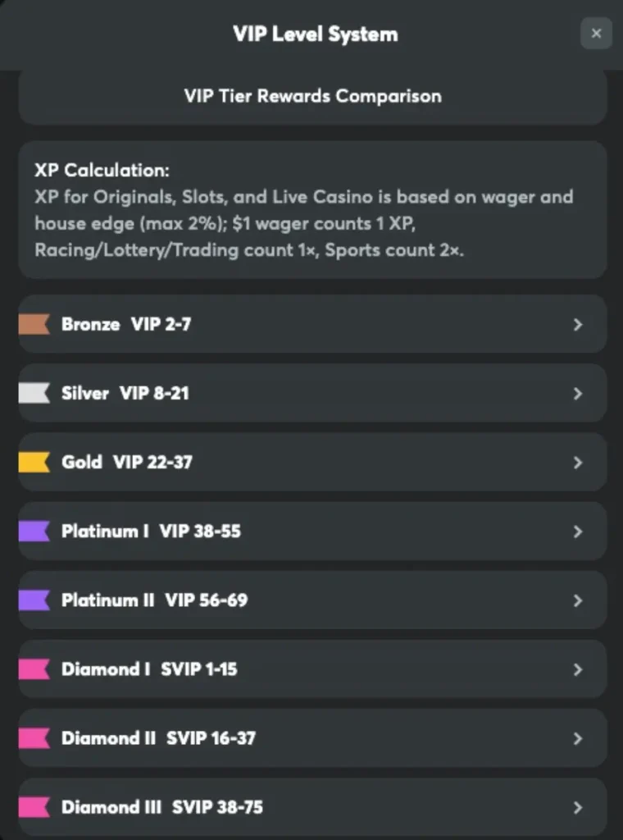
Task: Select the Diamond I SVIP 1-15 row
Action: (x=311, y=669)
